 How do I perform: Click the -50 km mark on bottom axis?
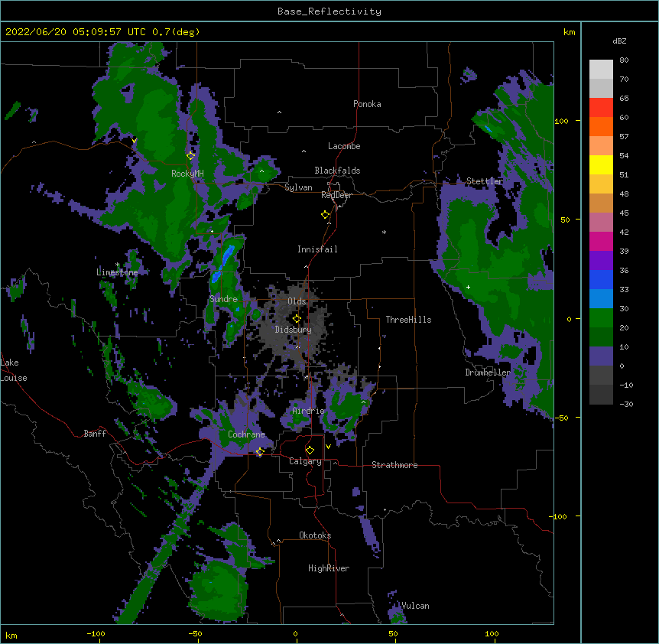195,633
